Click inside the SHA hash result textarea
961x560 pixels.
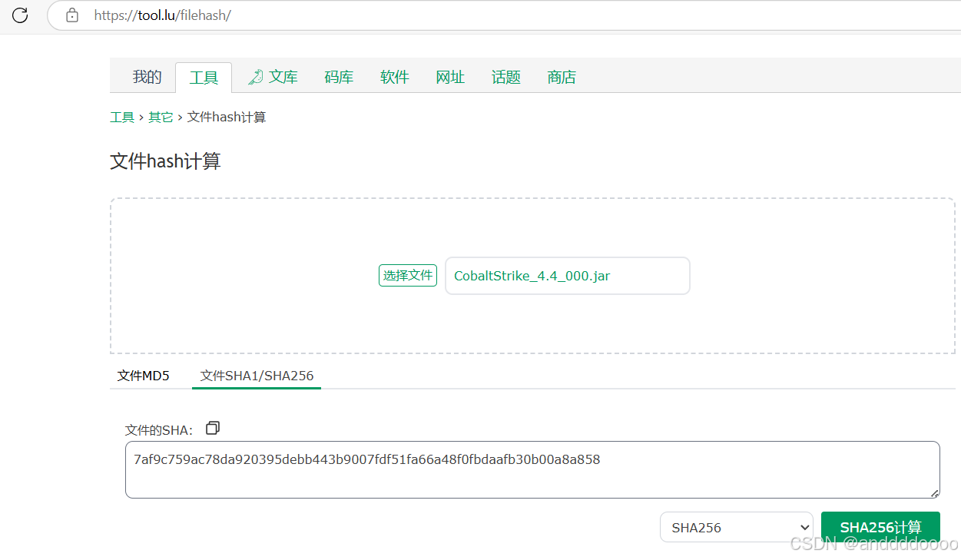[532, 469]
